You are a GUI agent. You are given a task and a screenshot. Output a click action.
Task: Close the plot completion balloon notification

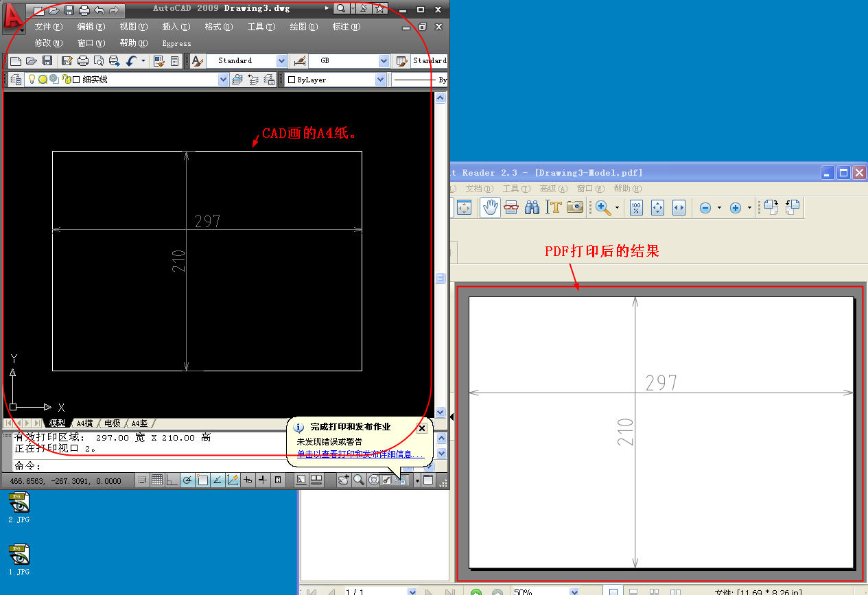[x=422, y=428]
